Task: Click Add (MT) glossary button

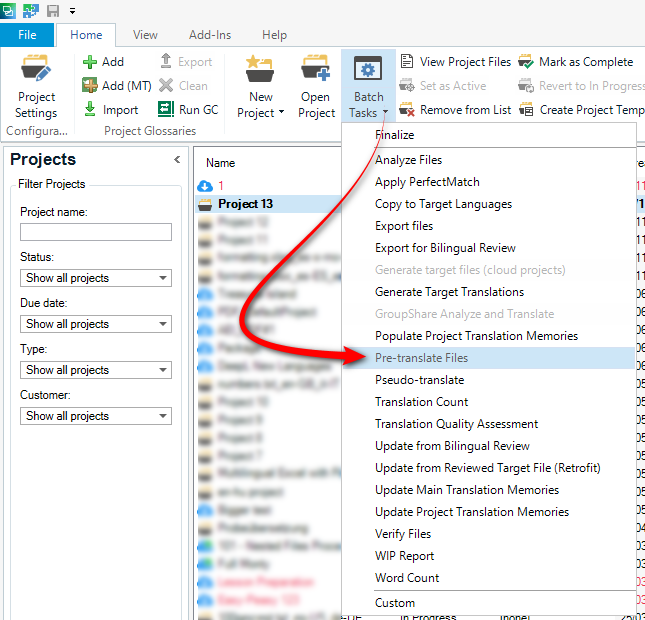Action: (x=117, y=86)
